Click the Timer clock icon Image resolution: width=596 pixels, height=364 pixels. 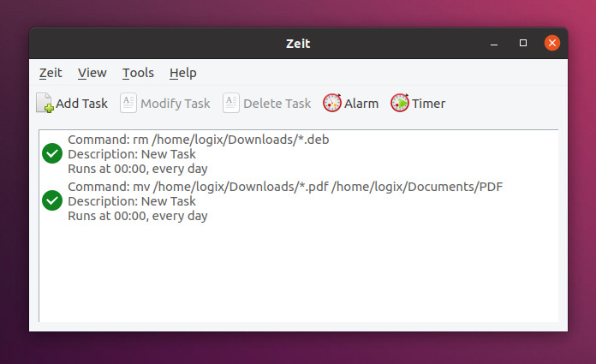click(x=400, y=103)
